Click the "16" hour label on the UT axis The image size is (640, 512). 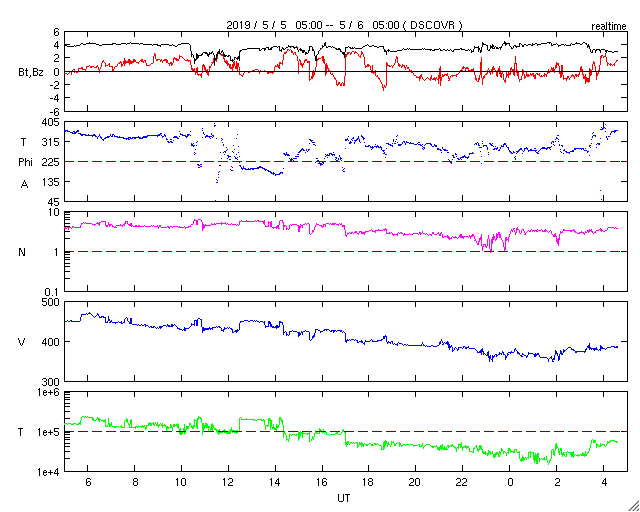322,482
